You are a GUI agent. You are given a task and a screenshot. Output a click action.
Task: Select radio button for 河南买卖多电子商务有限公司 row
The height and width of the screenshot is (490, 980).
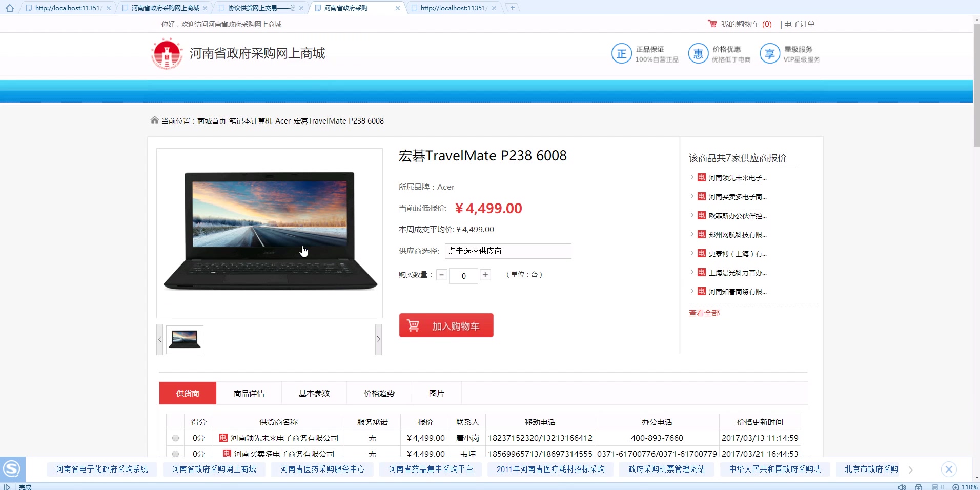point(175,454)
